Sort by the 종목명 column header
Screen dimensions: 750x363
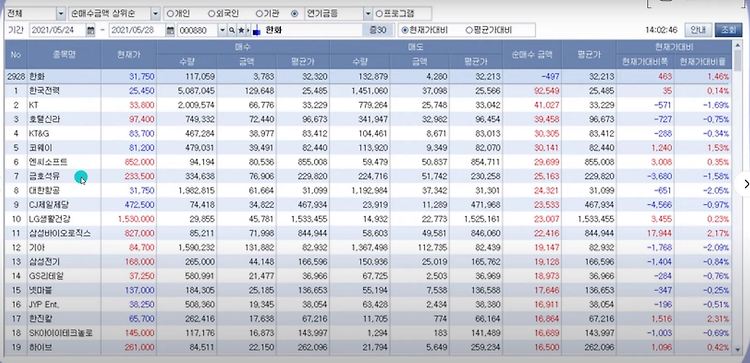click(x=64, y=55)
